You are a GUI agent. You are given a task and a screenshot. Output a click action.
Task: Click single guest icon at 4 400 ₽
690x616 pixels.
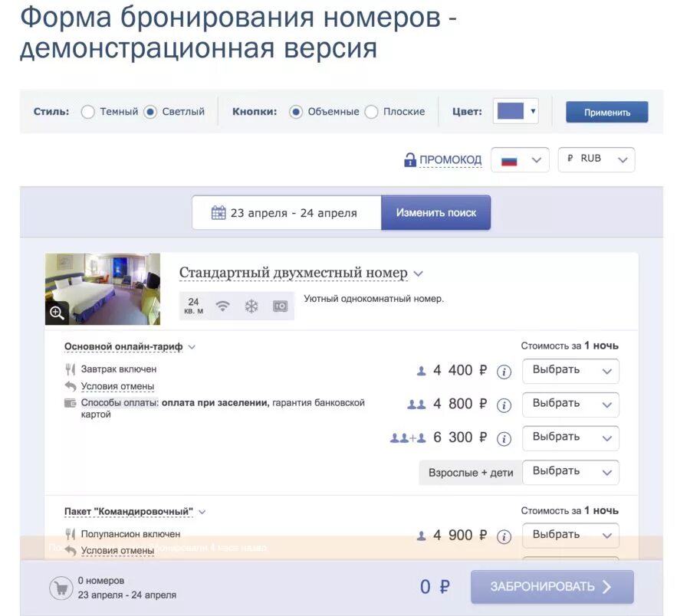click(421, 371)
